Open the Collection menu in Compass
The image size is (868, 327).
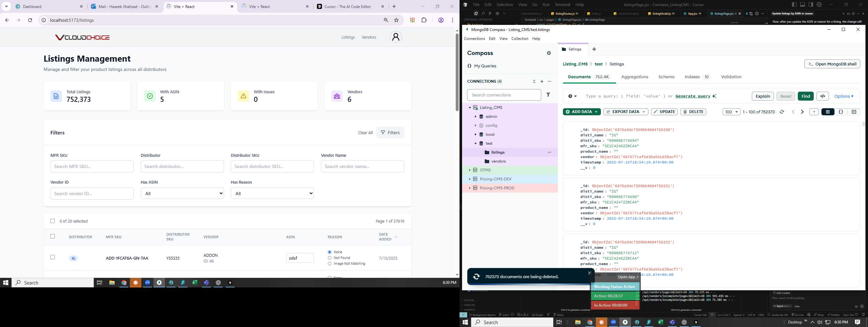coord(520,39)
